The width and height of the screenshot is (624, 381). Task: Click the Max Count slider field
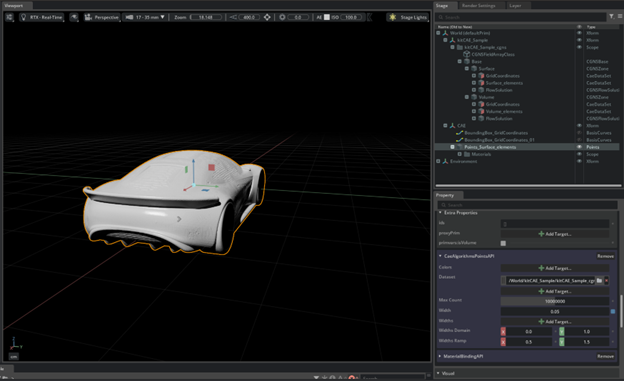(x=555, y=301)
